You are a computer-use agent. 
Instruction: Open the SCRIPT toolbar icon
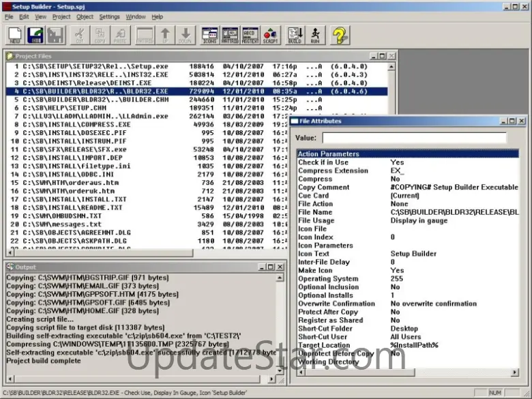(271, 35)
